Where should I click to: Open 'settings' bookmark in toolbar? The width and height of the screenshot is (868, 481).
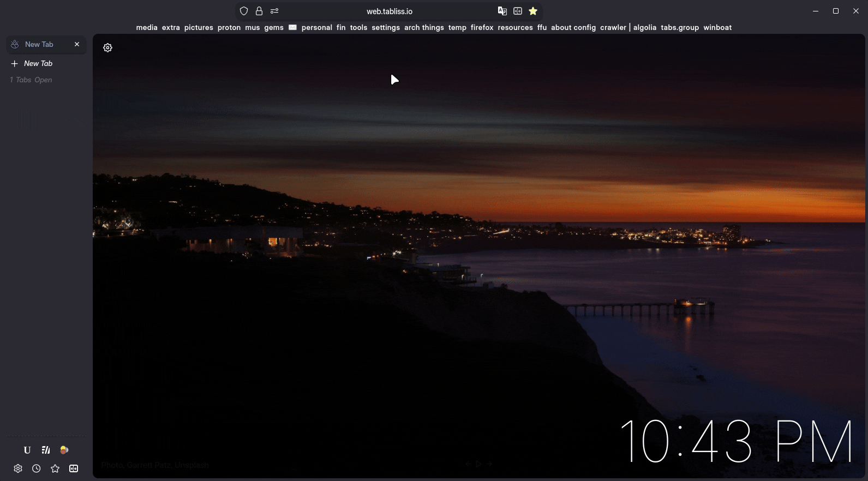tap(386, 27)
